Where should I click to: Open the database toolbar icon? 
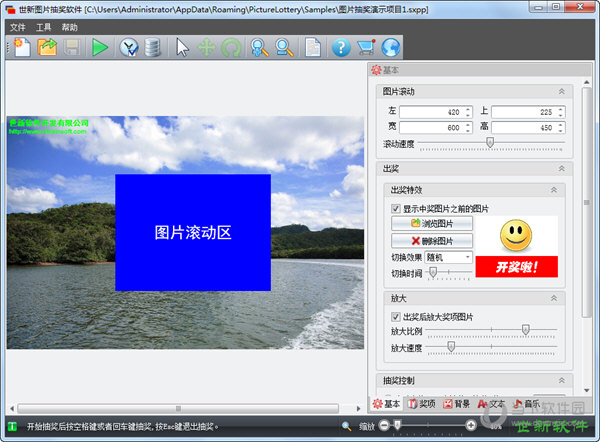pos(152,47)
